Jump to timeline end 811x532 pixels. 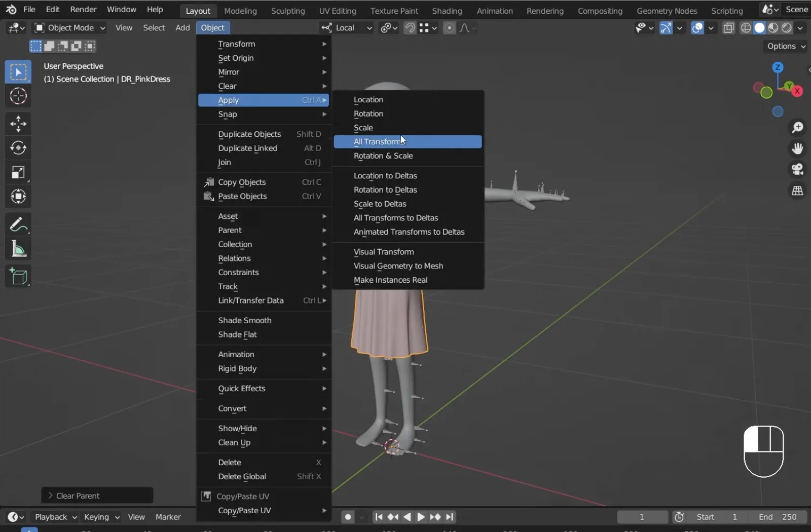pyautogui.click(x=449, y=517)
